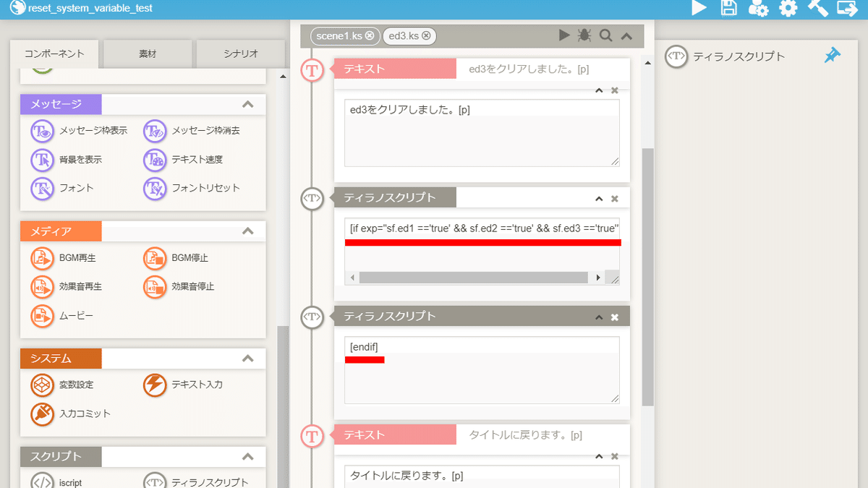Click the horizontal scrollbar in if script box

click(474, 278)
